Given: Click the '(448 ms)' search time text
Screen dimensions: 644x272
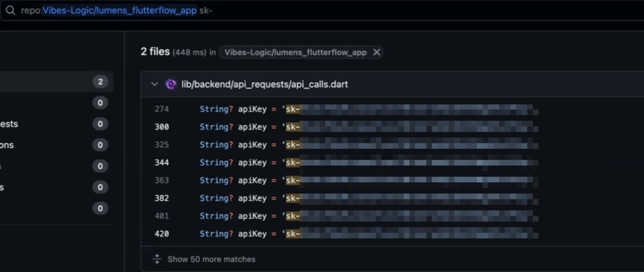Looking at the screenshot, I should (189, 52).
